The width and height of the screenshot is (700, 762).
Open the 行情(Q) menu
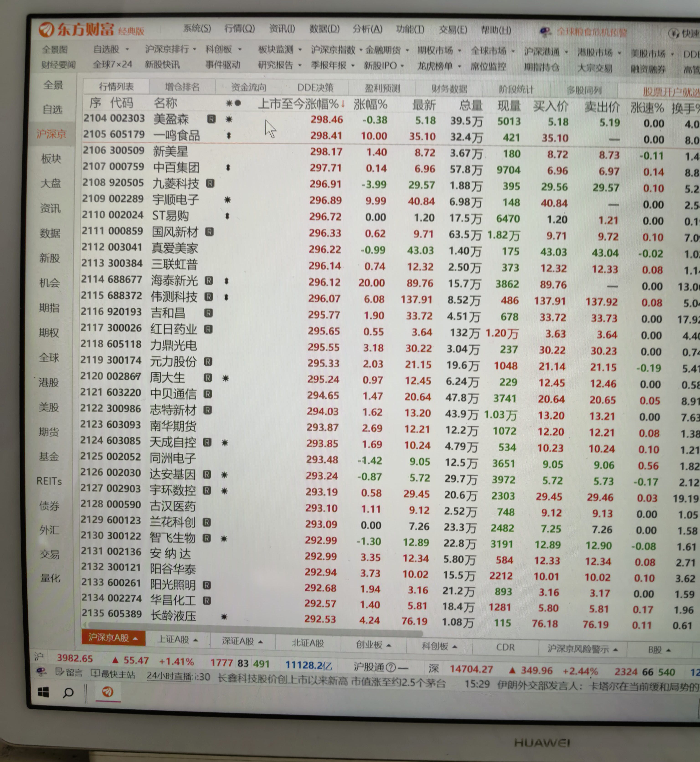pyautogui.click(x=239, y=29)
